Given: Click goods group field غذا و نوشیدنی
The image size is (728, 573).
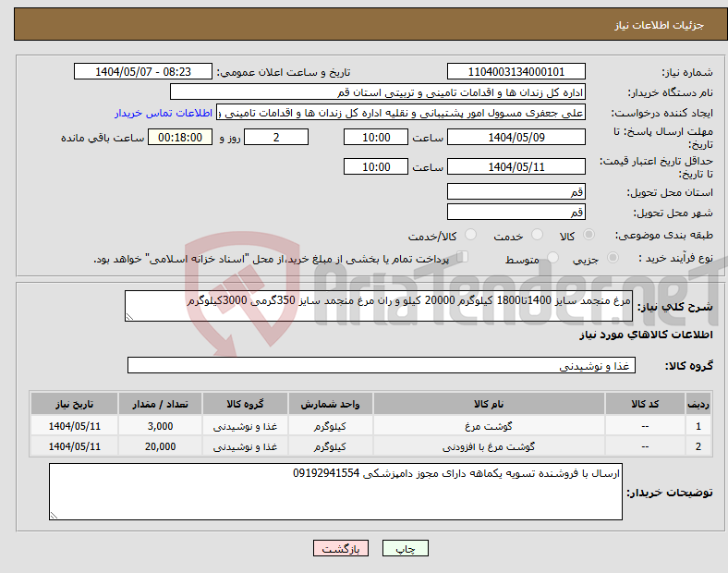Looking at the screenshot, I should pyautogui.click(x=382, y=365).
